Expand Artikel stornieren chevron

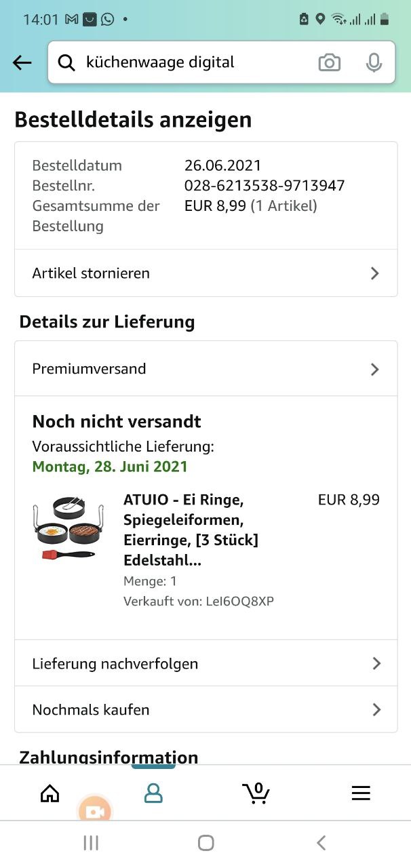pyautogui.click(x=375, y=273)
